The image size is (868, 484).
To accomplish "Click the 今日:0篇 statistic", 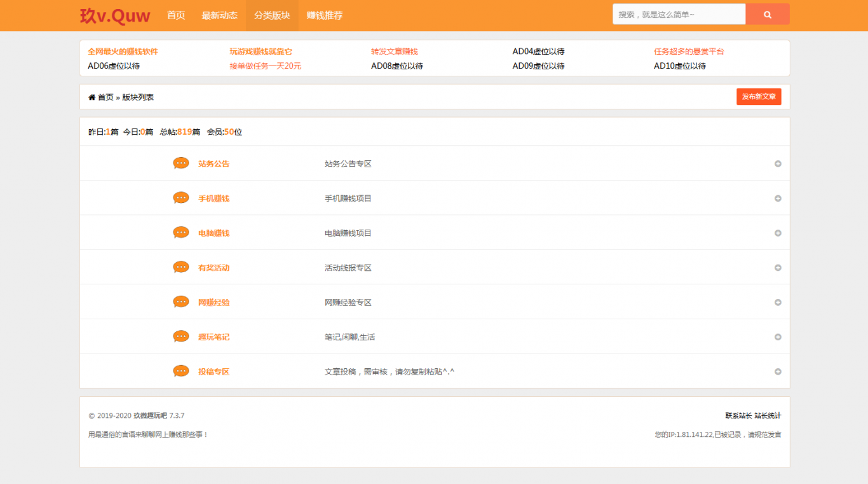I will pyautogui.click(x=138, y=132).
